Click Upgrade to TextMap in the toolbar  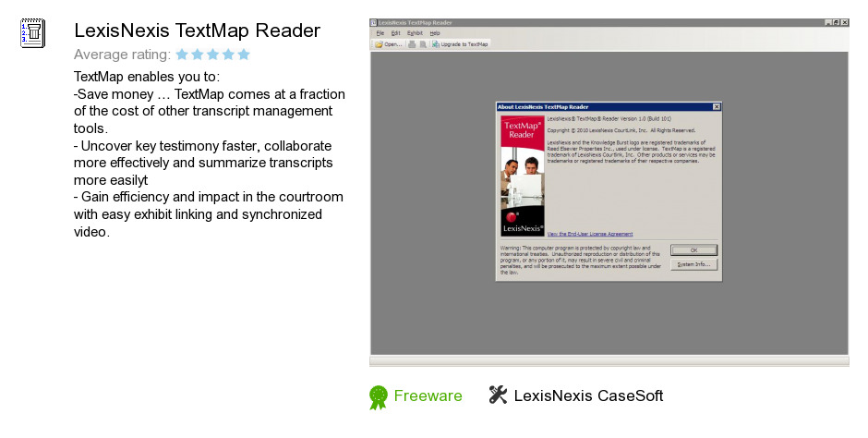(461, 44)
